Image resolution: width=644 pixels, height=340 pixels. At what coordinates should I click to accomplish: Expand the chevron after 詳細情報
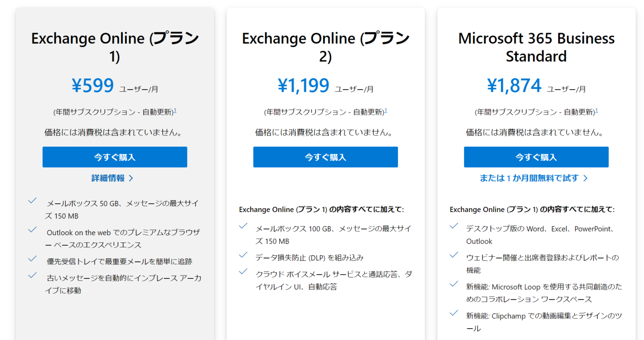(130, 178)
